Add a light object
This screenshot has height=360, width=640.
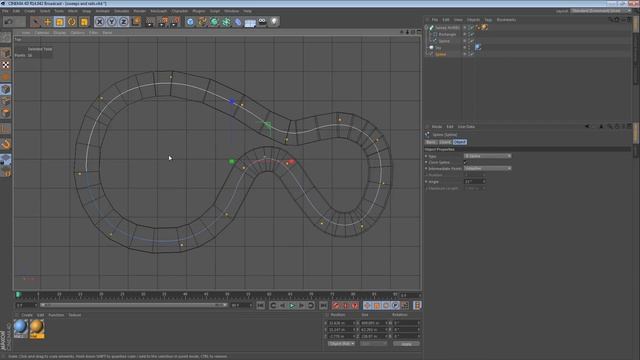(x=274, y=22)
